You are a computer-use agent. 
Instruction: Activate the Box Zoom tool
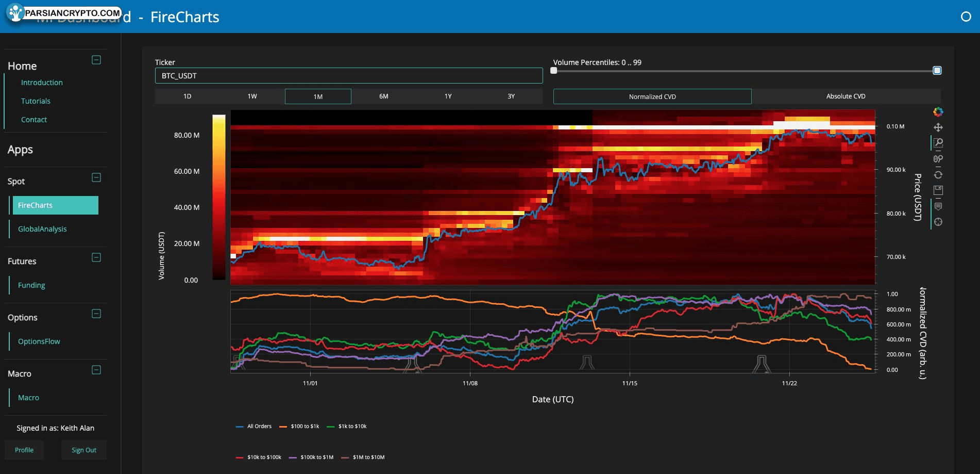[938, 143]
